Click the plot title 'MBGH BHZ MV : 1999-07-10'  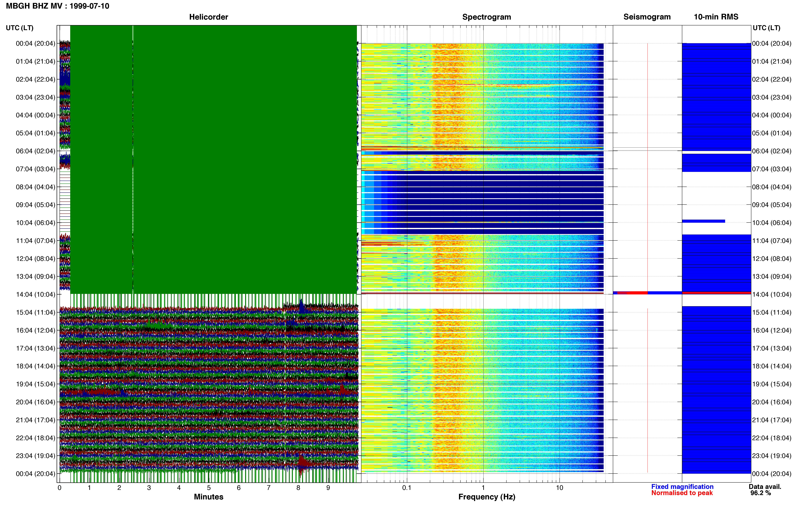tap(57, 6)
